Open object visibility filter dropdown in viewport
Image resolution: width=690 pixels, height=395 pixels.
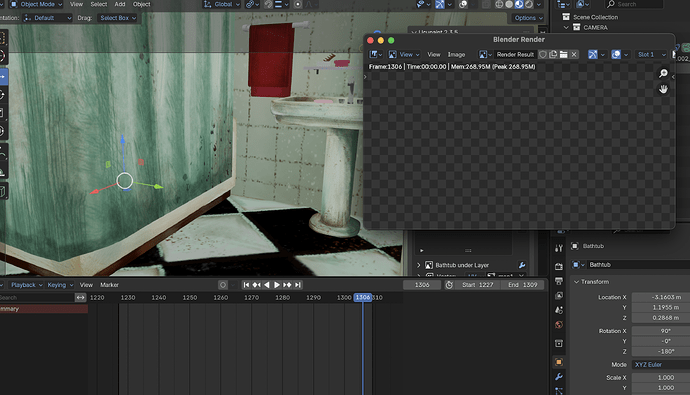tap(423, 4)
